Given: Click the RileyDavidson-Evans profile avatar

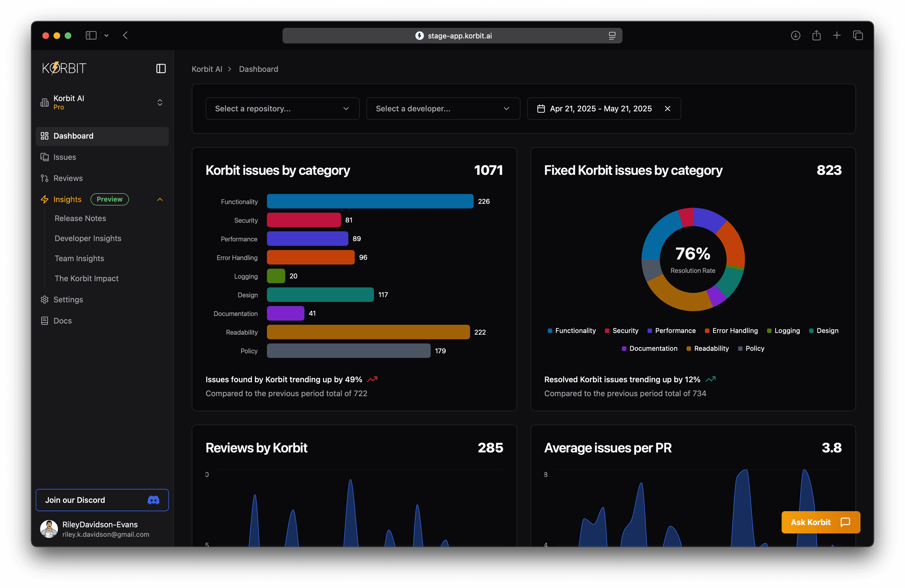Looking at the screenshot, I should [49, 529].
